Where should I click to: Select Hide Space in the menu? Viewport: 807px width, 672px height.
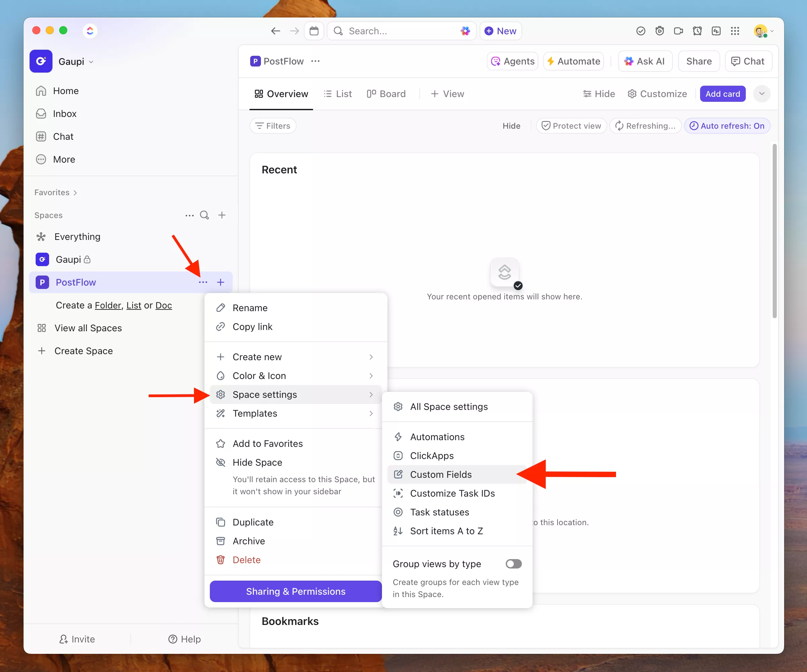tap(296, 463)
